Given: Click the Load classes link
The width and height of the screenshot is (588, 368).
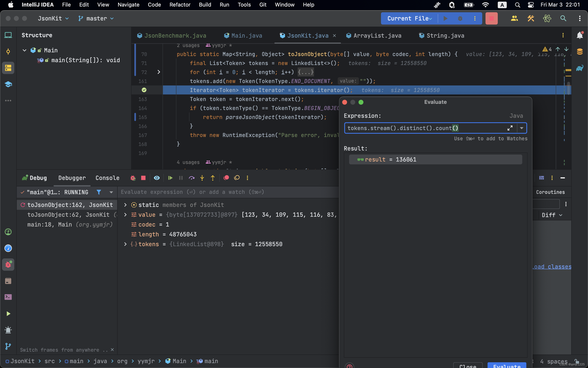Looking at the screenshot, I should pos(552,267).
